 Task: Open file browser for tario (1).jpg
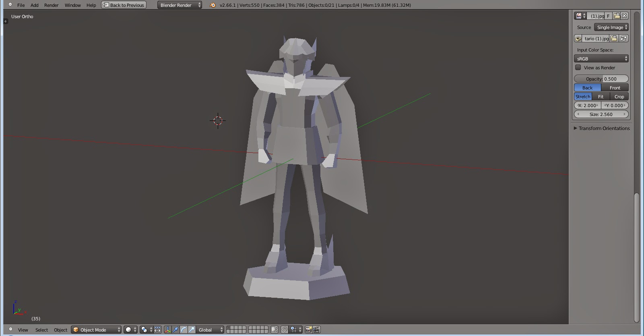click(614, 38)
